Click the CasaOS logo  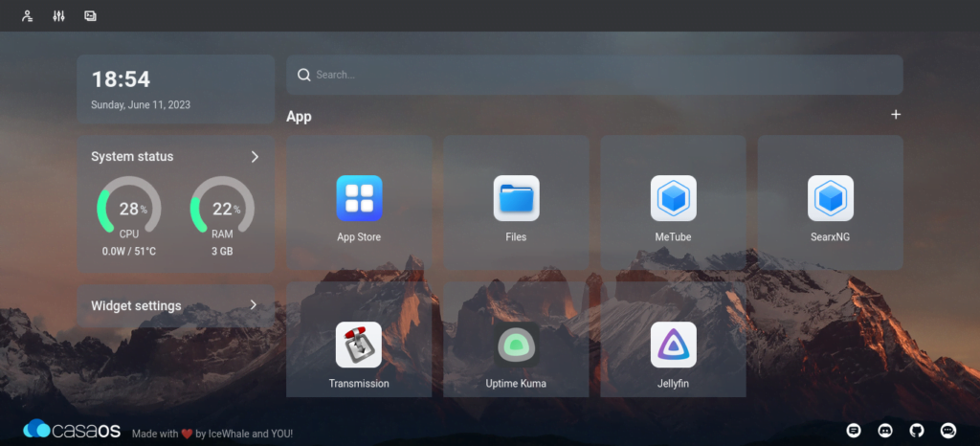pos(73,431)
